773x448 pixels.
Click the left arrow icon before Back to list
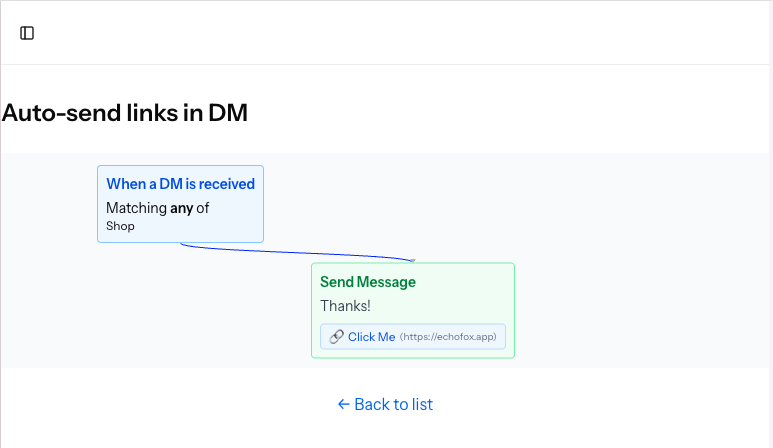(344, 405)
